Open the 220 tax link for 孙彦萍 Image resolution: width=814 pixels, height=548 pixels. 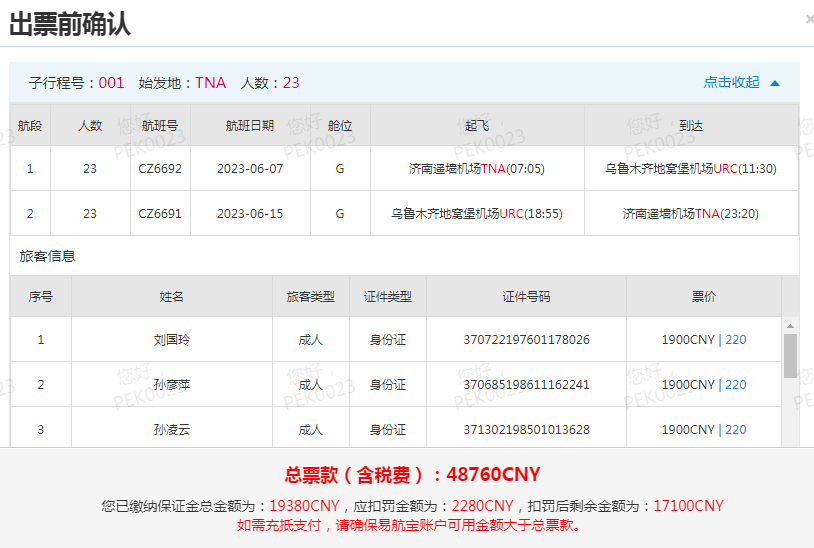(735, 385)
